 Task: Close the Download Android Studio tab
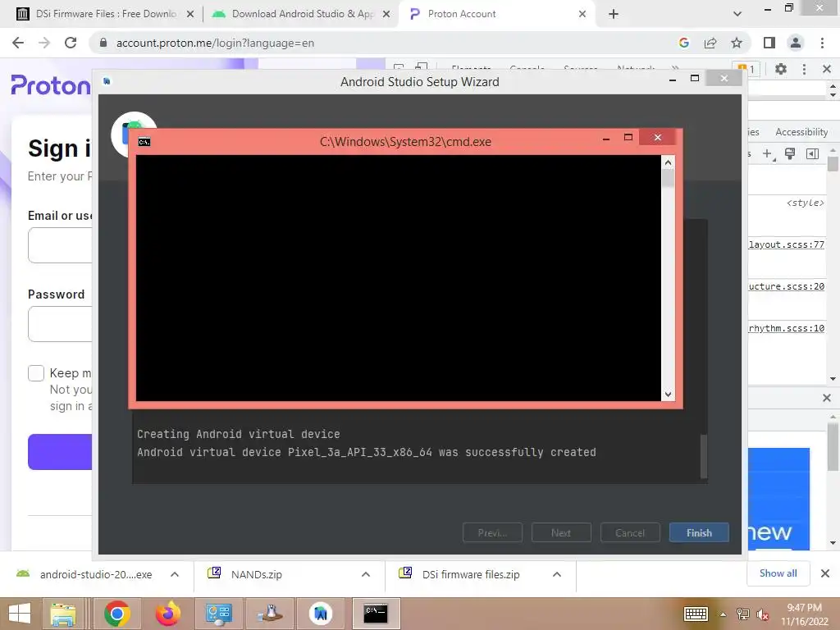(x=386, y=14)
